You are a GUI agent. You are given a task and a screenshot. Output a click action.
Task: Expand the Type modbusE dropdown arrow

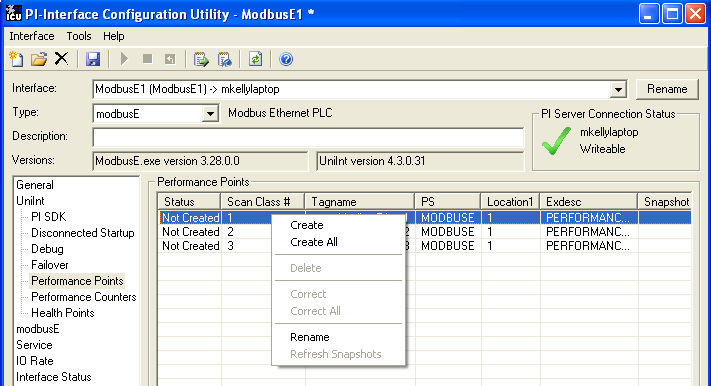pyautogui.click(x=210, y=114)
